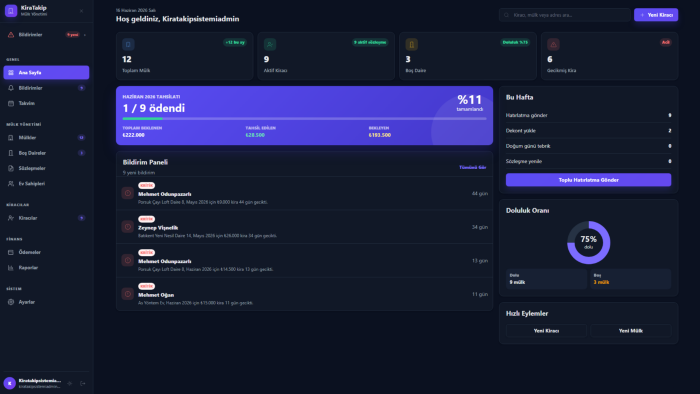Click 'Doğum günü tebrik' row
The image size is (700, 394).
[588, 146]
